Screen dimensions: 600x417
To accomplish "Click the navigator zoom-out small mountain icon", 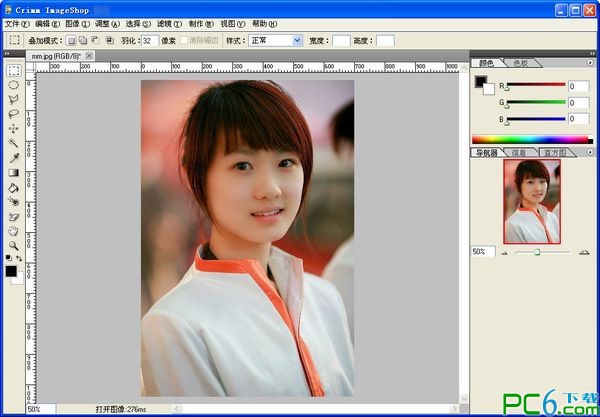I will 504,253.
